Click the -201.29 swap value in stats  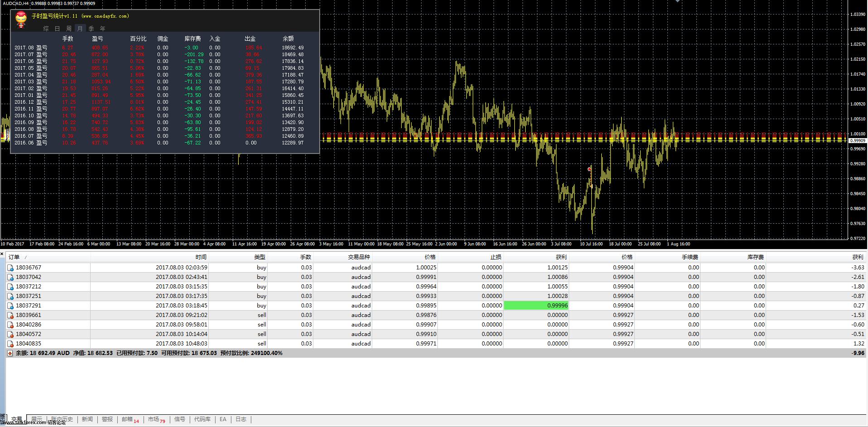[194, 54]
